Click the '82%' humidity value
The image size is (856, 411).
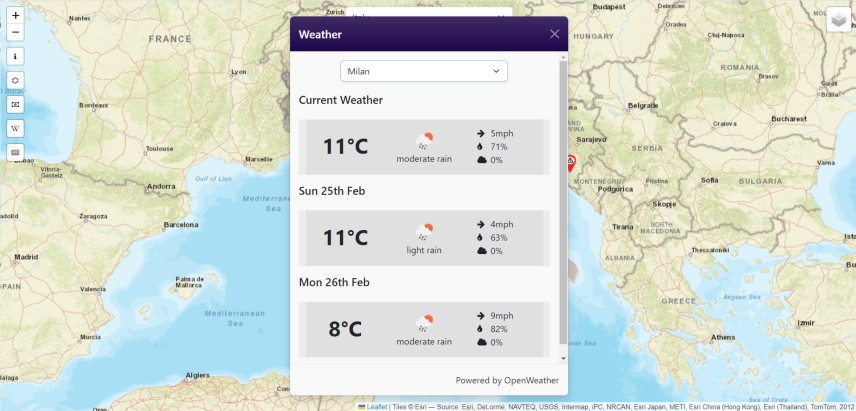[499, 329]
